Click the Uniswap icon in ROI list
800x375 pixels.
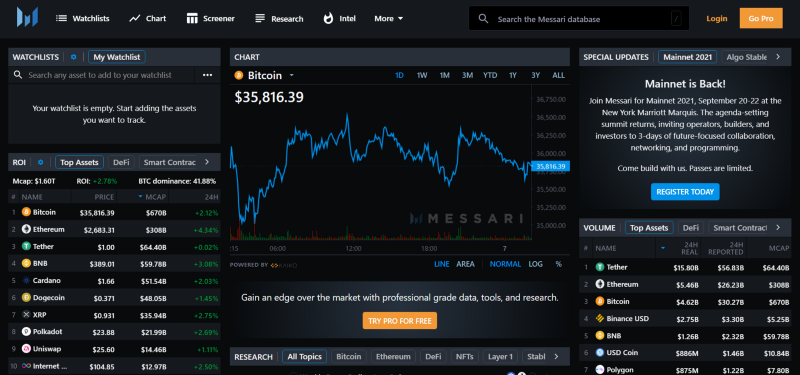pyautogui.click(x=27, y=349)
